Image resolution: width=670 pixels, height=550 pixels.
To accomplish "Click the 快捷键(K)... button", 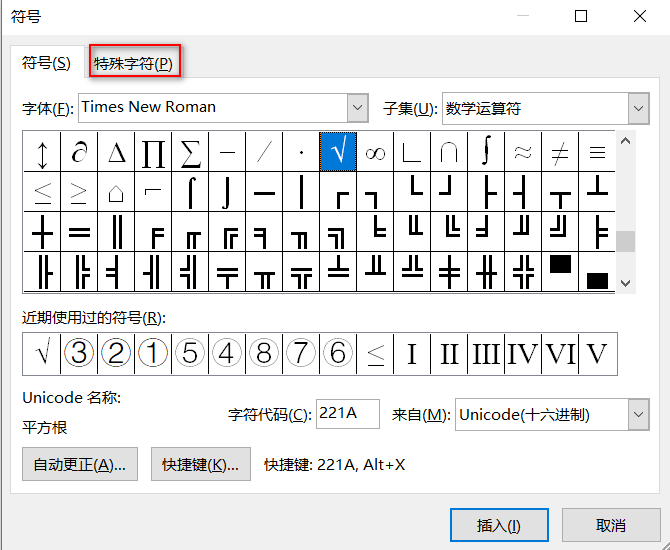I will (x=201, y=464).
